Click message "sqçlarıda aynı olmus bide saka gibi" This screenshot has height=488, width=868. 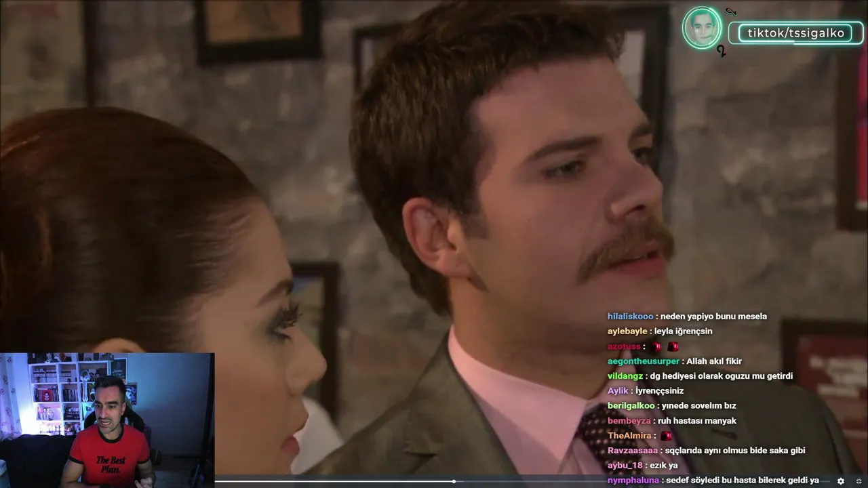click(735, 451)
